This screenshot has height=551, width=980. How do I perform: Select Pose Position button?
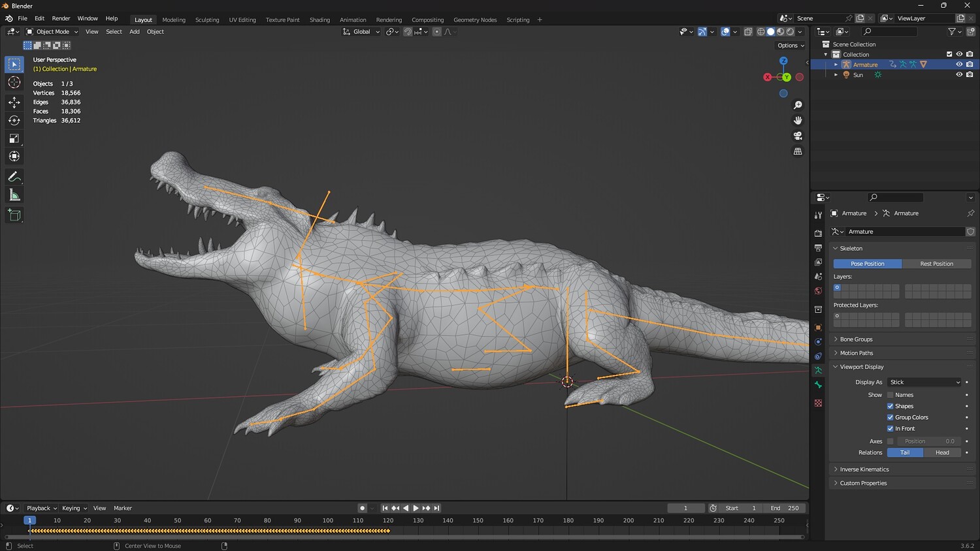click(x=868, y=264)
